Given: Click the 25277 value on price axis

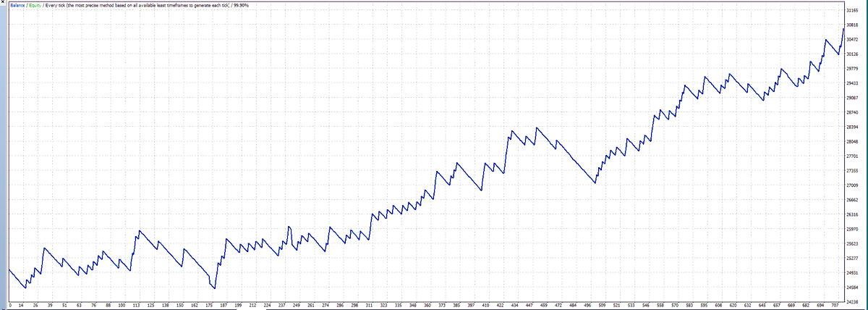Looking at the screenshot, I should point(851,258).
